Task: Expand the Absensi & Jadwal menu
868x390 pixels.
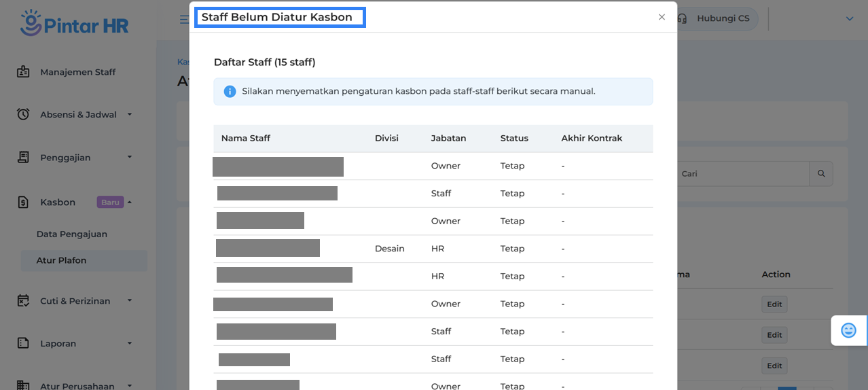Action: [130, 114]
